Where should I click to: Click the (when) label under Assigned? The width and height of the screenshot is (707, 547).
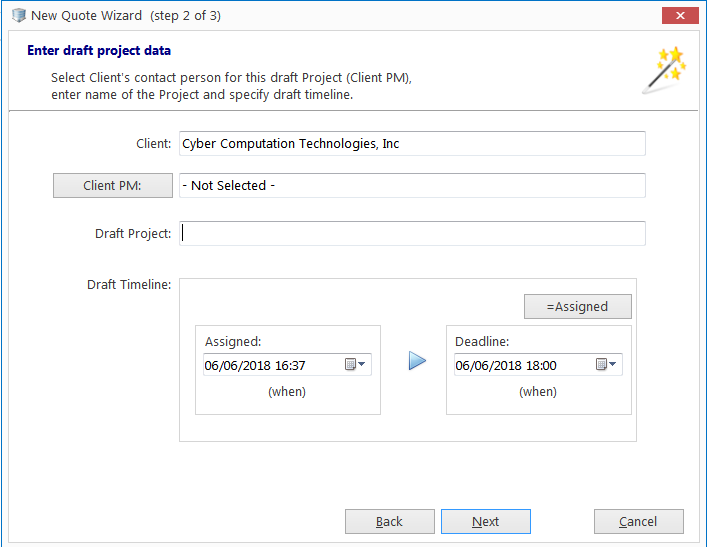coord(287,391)
